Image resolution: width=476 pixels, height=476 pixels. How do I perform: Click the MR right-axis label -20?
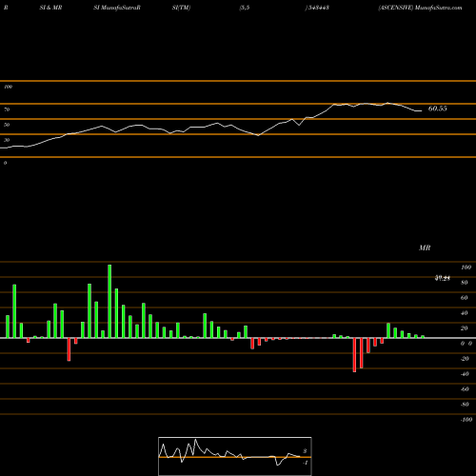[465, 359]
